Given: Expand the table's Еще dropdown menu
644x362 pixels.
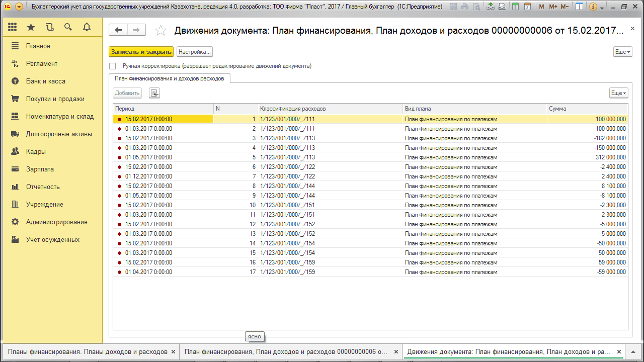Looking at the screenshot, I should pyautogui.click(x=618, y=93).
